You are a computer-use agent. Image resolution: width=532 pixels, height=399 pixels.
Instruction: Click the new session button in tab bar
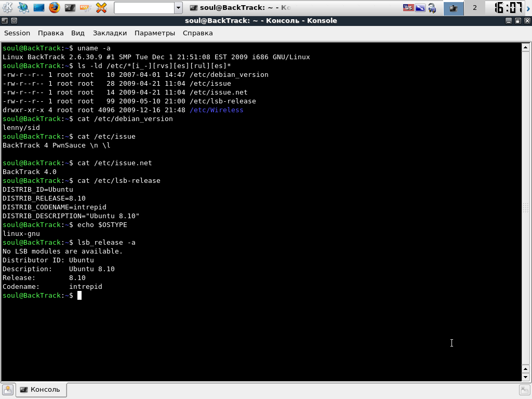pos(8,390)
